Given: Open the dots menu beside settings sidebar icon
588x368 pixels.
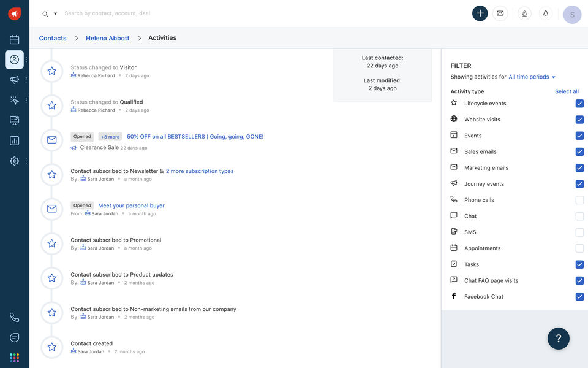Looking at the screenshot, I should pos(26,161).
